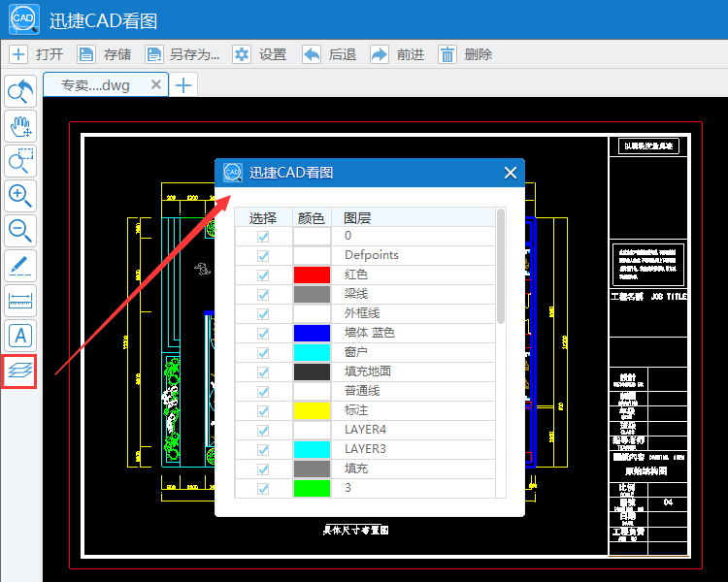The height and width of the screenshot is (582, 728).
Task: Click yellow swatch of 标注 layer
Action: [312, 410]
